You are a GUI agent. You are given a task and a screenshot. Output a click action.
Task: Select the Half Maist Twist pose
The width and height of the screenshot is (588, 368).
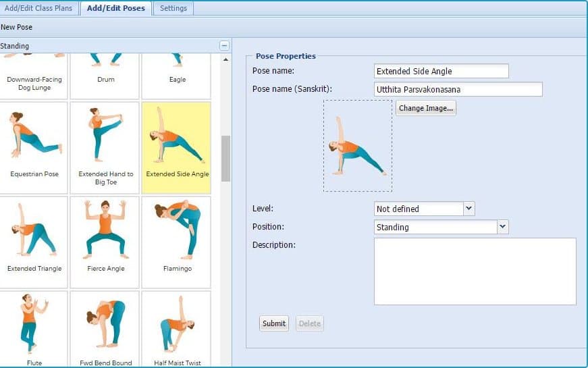(x=176, y=329)
